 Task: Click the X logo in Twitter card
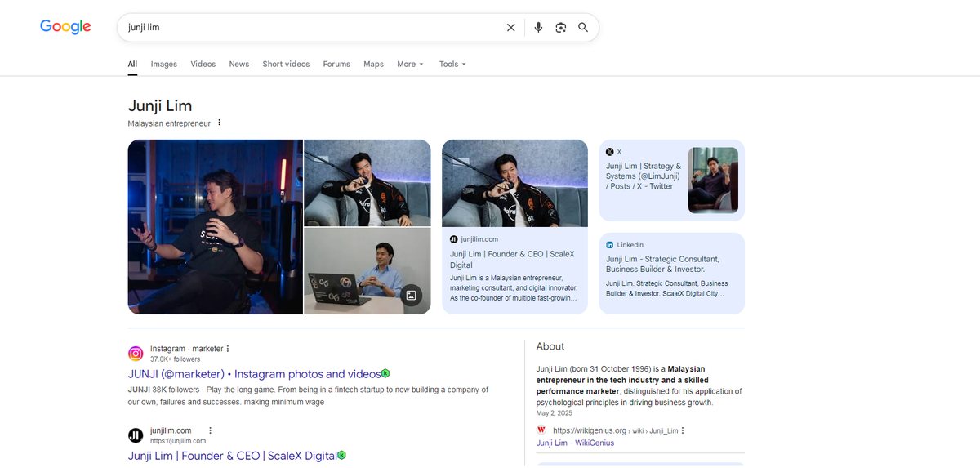[609, 152]
